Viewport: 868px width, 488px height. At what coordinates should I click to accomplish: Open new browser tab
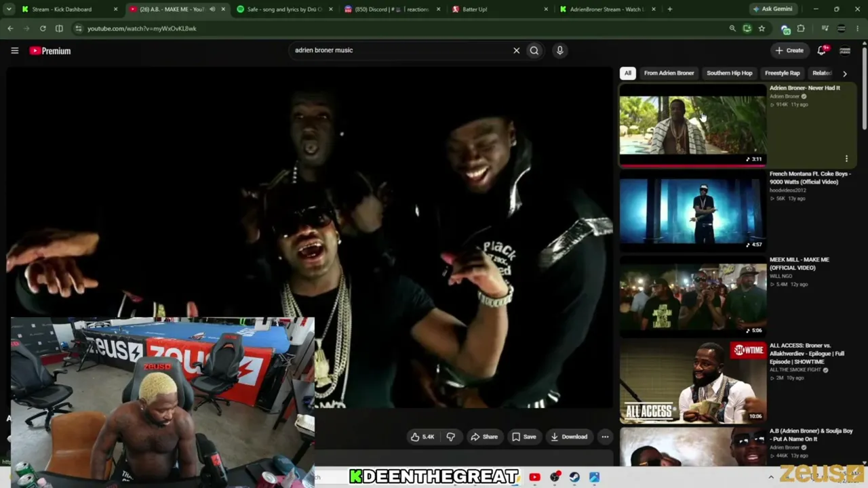670,9
